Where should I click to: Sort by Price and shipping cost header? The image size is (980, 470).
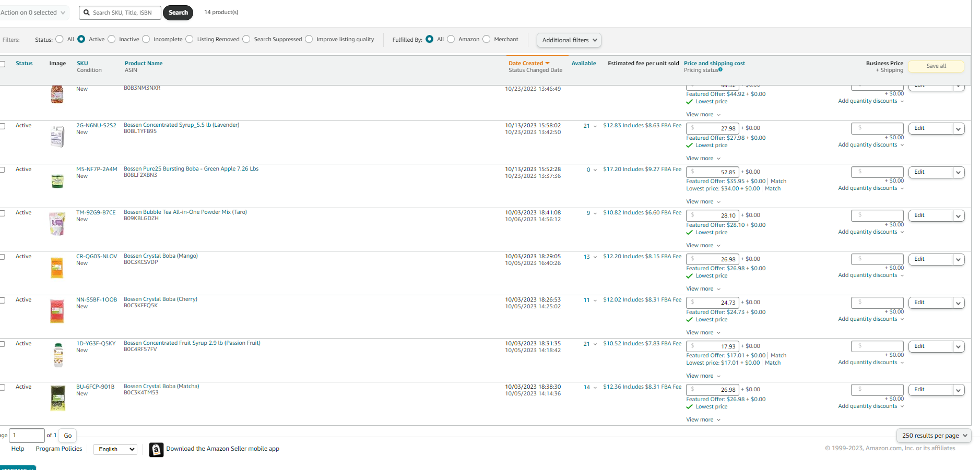(x=714, y=63)
